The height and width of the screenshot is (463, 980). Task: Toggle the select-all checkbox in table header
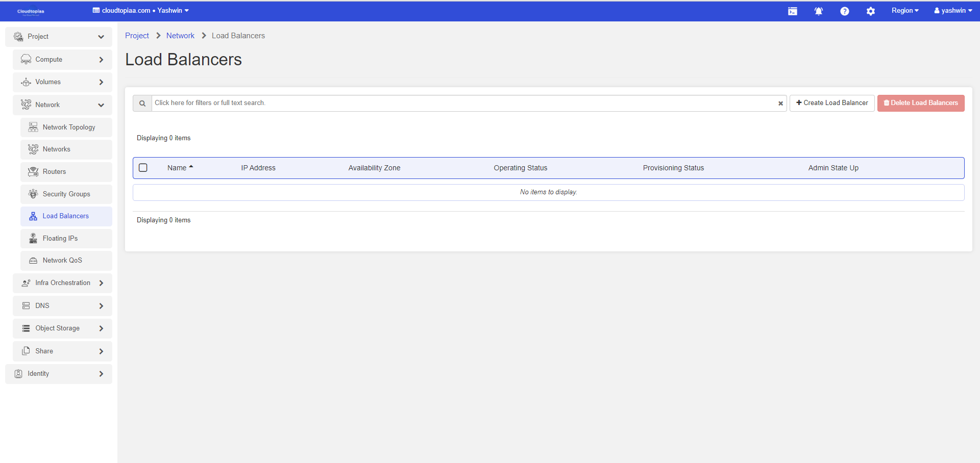pos(143,168)
